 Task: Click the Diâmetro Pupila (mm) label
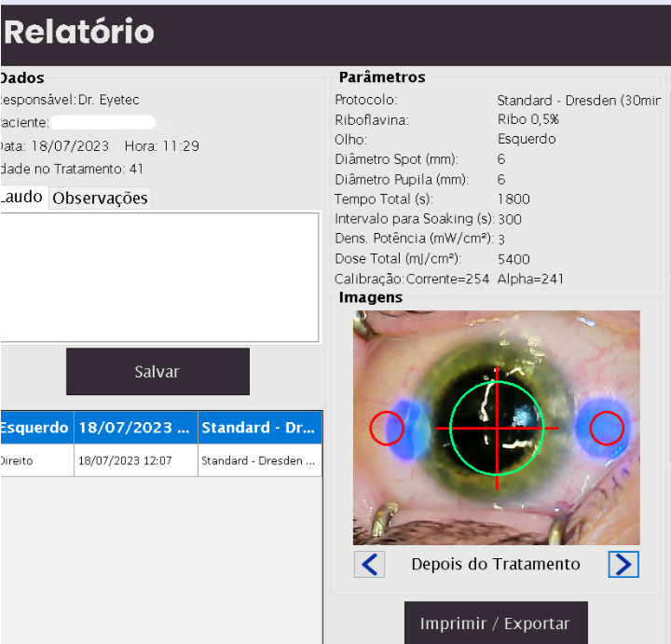402,179
